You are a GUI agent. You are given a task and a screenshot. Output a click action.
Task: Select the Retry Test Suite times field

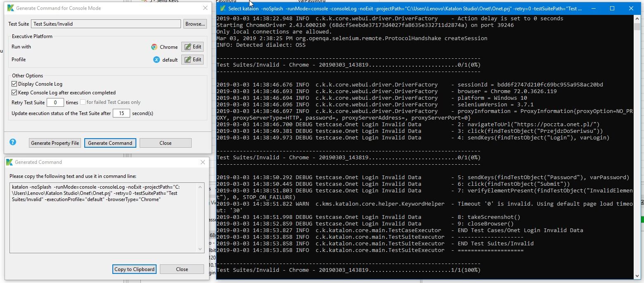point(55,103)
